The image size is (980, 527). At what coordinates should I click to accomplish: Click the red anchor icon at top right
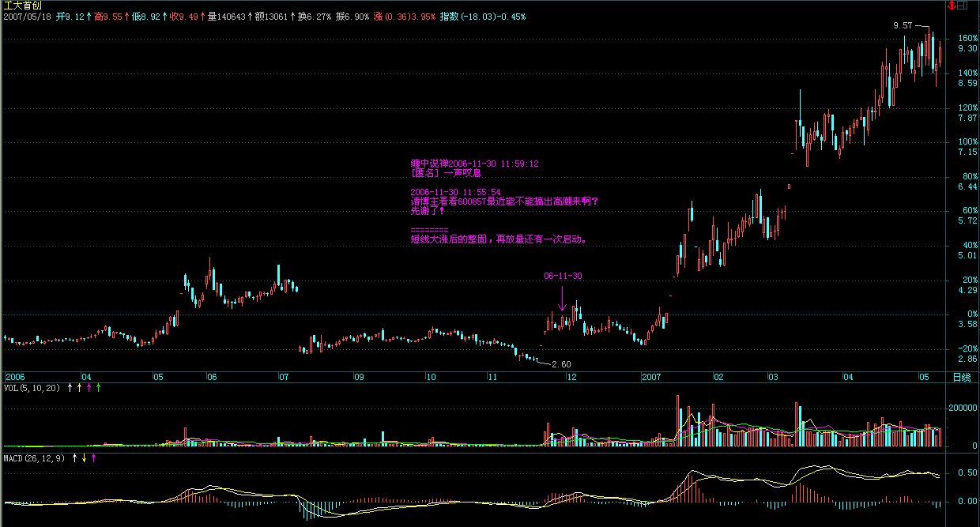coord(952,6)
